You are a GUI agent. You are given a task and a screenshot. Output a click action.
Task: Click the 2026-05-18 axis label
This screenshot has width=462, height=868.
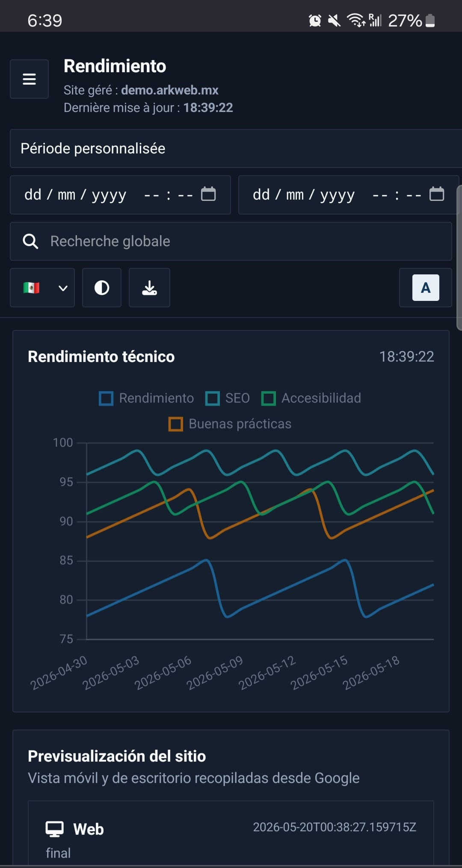[371, 672]
